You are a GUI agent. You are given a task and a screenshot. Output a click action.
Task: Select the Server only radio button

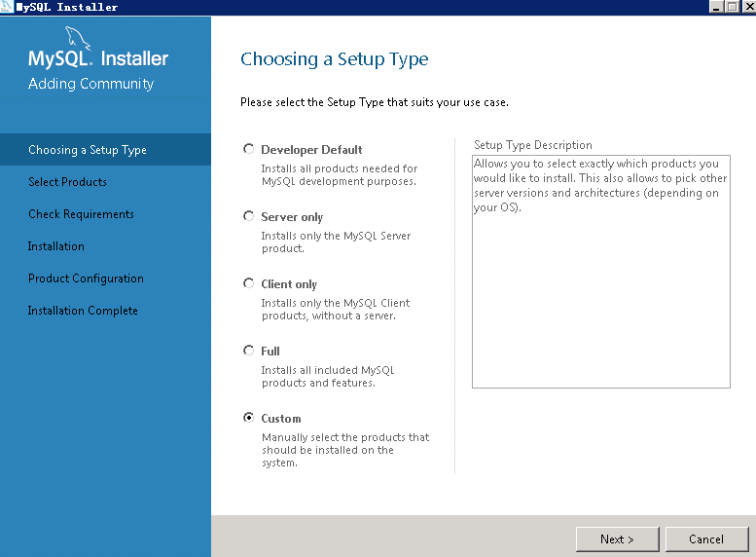point(249,216)
